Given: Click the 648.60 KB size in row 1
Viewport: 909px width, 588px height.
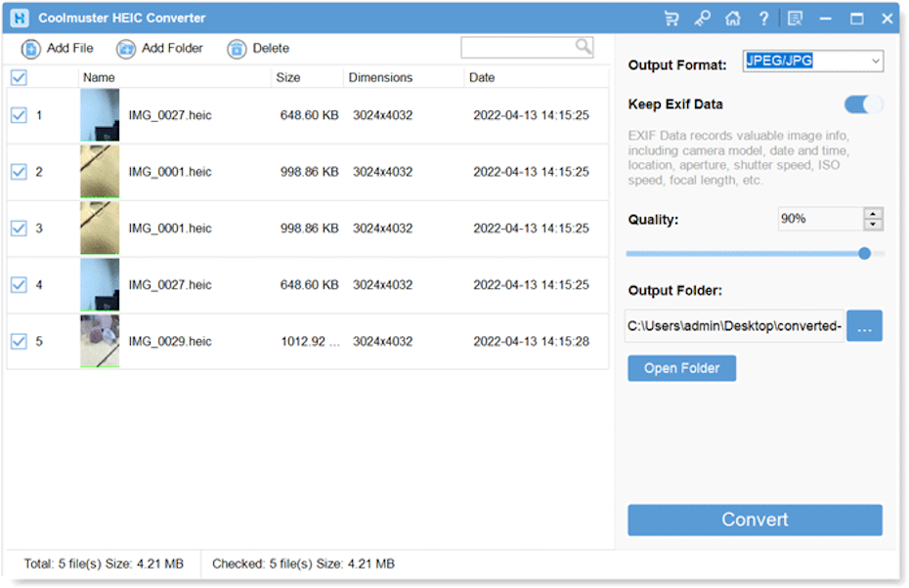Looking at the screenshot, I should click(x=309, y=115).
